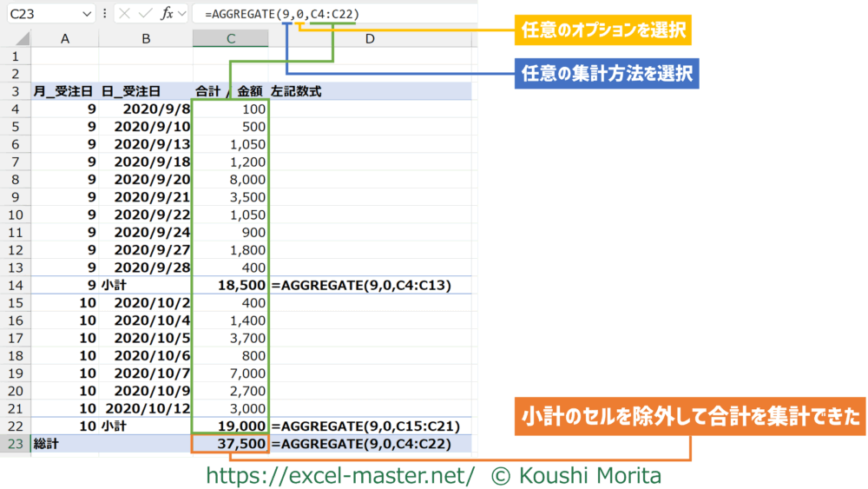
Task: Click October subtotal cell 19,000
Action: [230, 426]
